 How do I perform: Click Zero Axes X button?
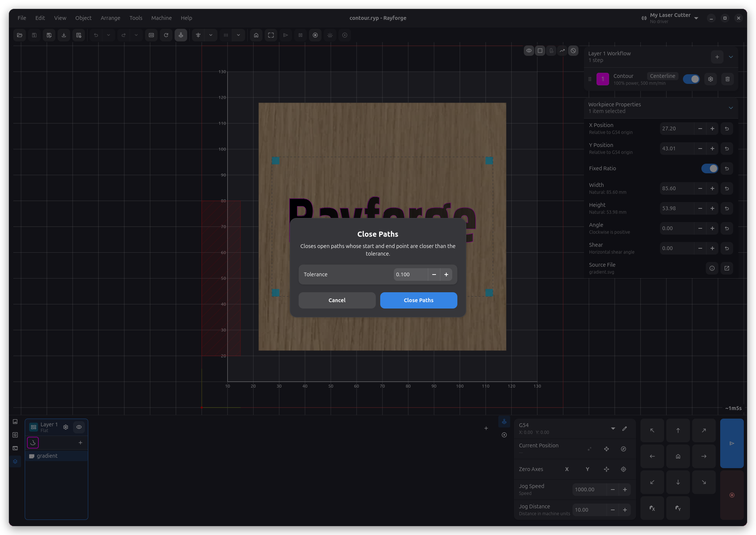point(567,469)
